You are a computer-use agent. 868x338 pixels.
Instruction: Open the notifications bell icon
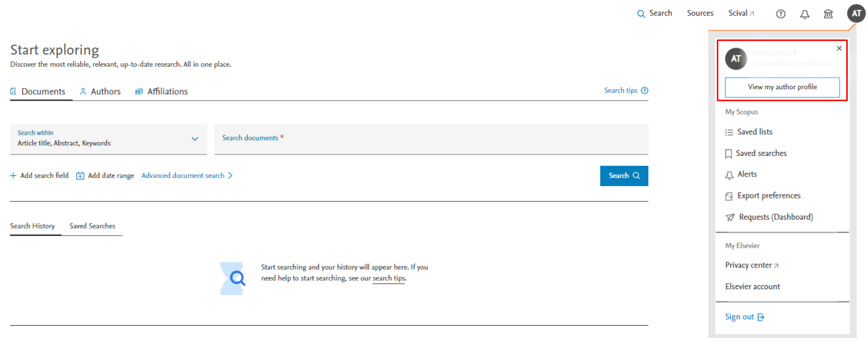tap(805, 14)
